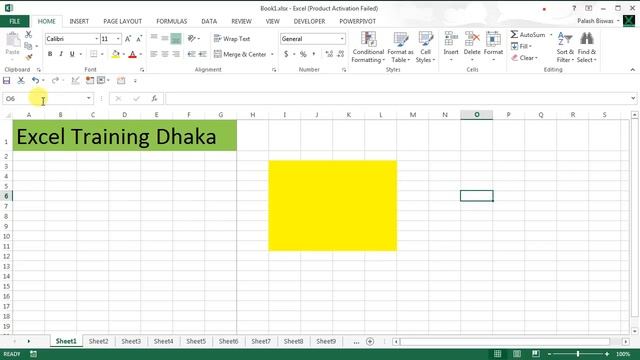Open the font size 11 dropdown
The width and height of the screenshot is (640, 360).
coord(118,39)
